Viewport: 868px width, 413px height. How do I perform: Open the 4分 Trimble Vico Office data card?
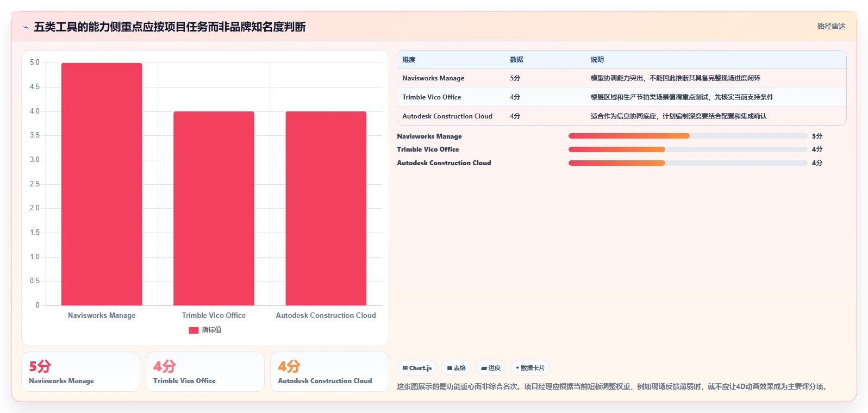pos(205,372)
